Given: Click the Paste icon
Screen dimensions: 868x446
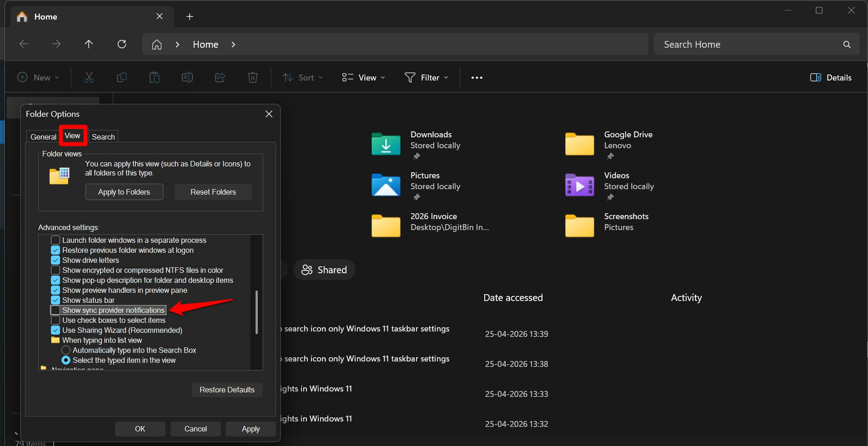Looking at the screenshot, I should pos(154,77).
